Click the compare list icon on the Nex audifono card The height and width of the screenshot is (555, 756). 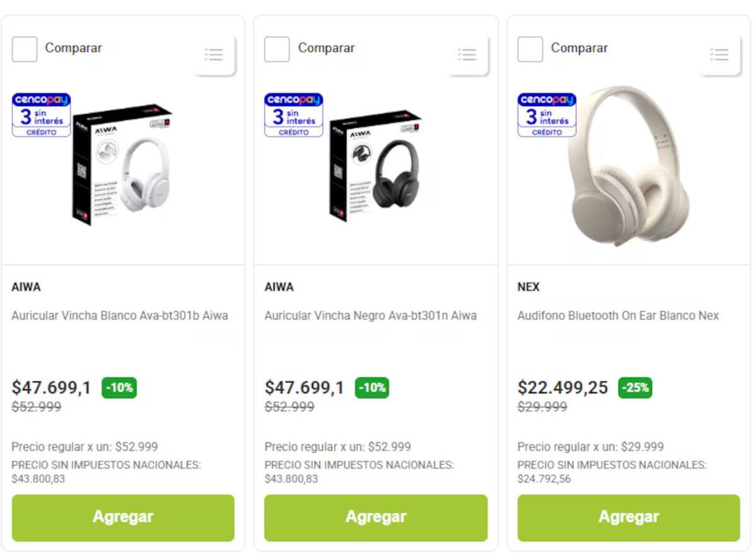pyautogui.click(x=719, y=55)
